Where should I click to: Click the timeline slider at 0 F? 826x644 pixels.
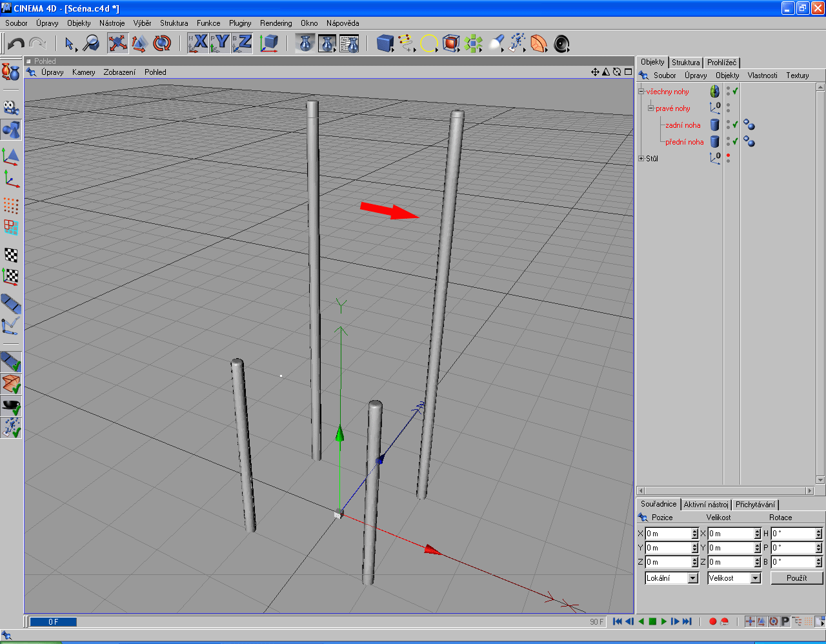tap(53, 622)
